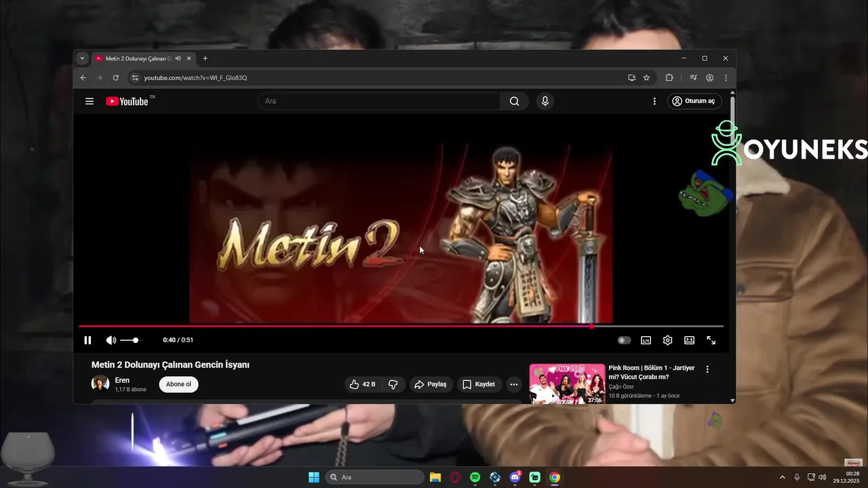Reload the page in Chrome

pos(116,78)
